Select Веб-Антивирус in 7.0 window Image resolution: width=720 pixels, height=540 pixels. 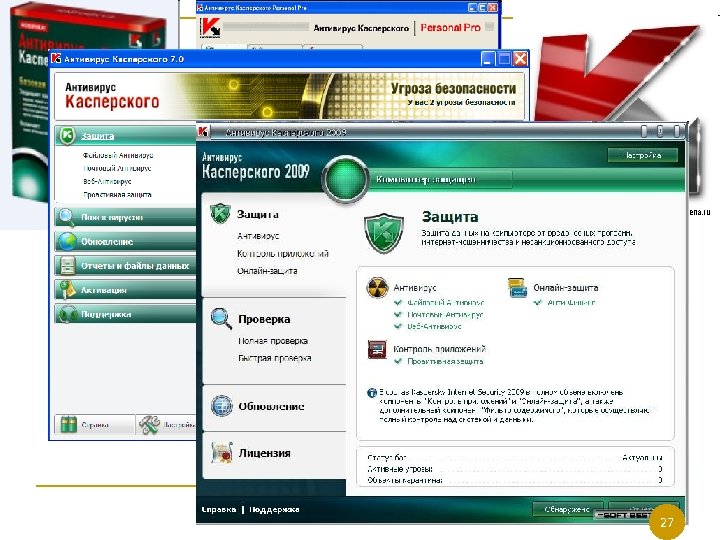pyautogui.click(x=107, y=181)
